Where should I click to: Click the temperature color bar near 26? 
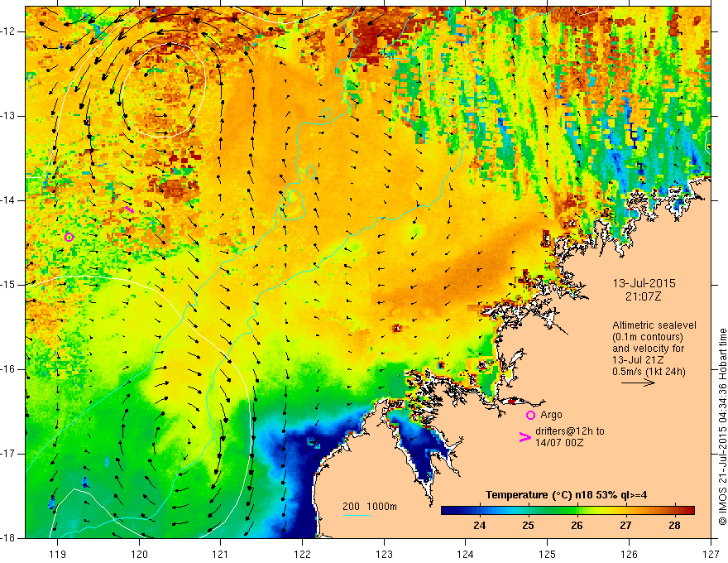click(577, 510)
